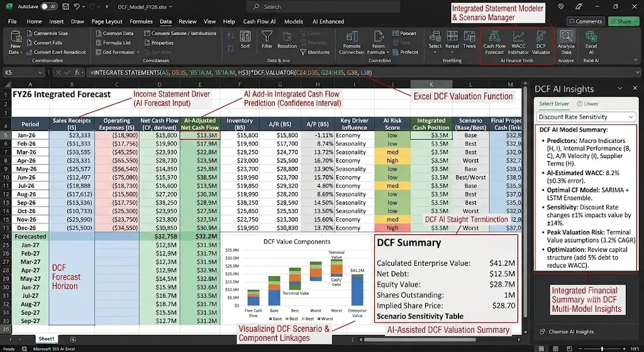The image size is (644, 352).
Task: Click the Share button
Action: 623,21
